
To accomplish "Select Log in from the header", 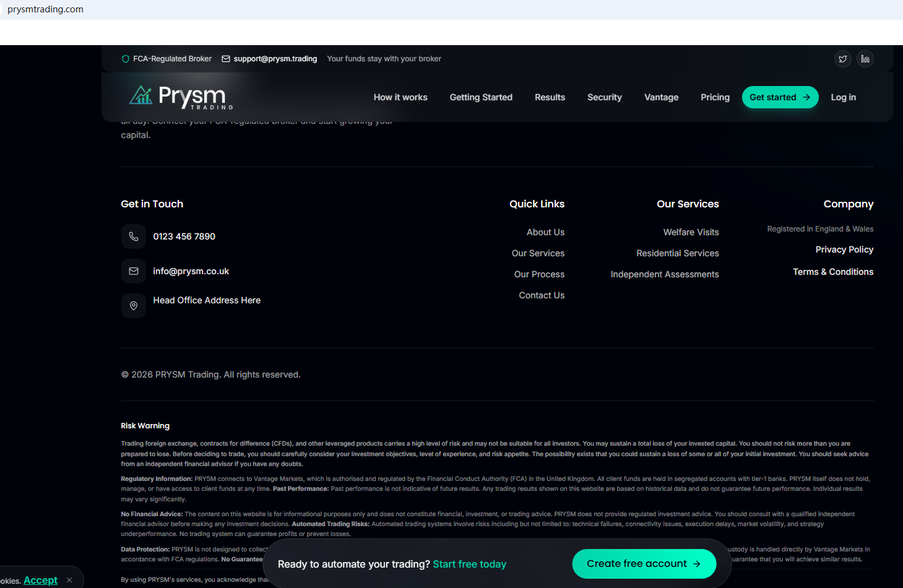I will 843,97.
